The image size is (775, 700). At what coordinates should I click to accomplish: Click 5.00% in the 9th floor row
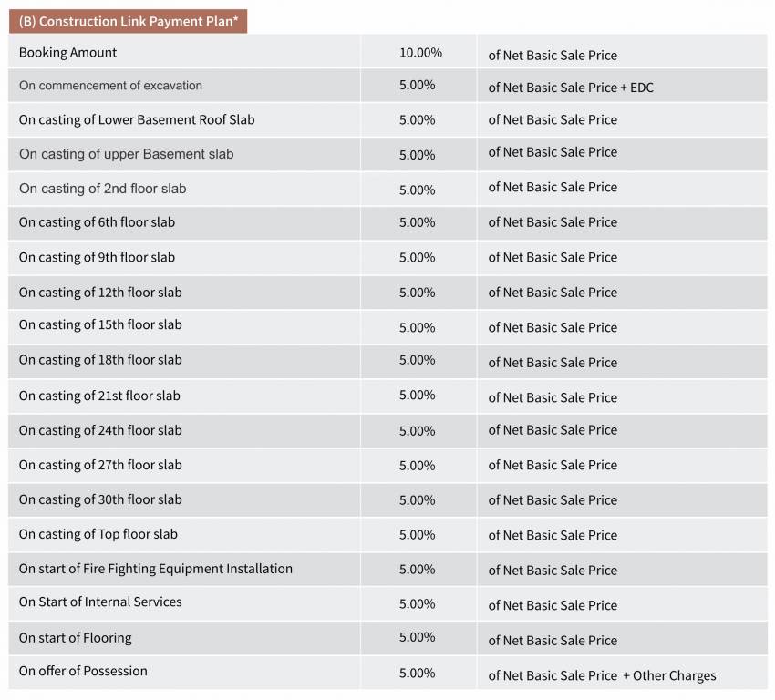point(417,258)
